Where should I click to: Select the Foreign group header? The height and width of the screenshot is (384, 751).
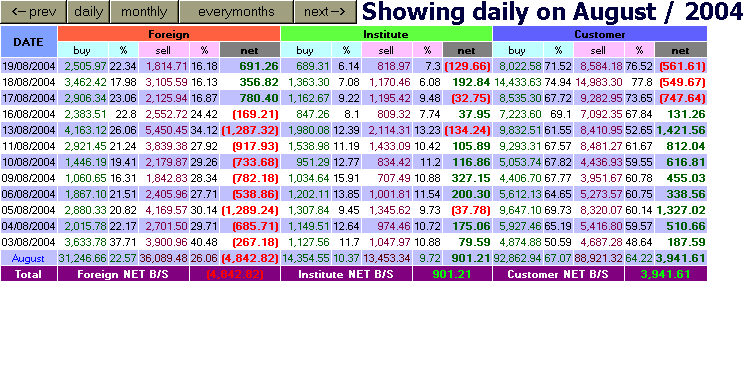pos(169,34)
